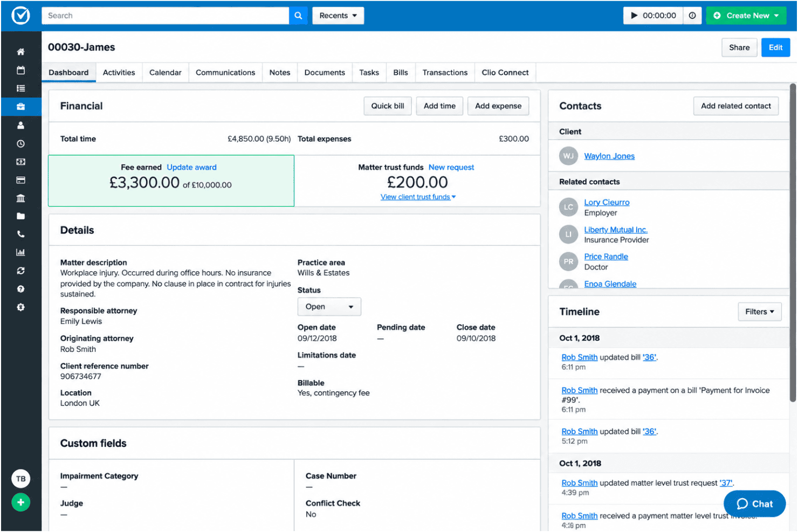The image size is (798, 532).
Task: Open the TB user avatar
Action: (x=20, y=479)
